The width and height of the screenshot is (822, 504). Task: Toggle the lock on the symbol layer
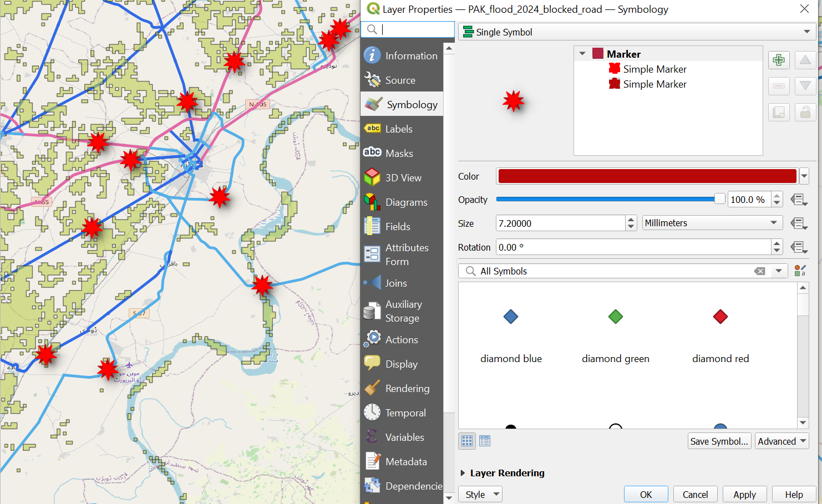point(805,113)
